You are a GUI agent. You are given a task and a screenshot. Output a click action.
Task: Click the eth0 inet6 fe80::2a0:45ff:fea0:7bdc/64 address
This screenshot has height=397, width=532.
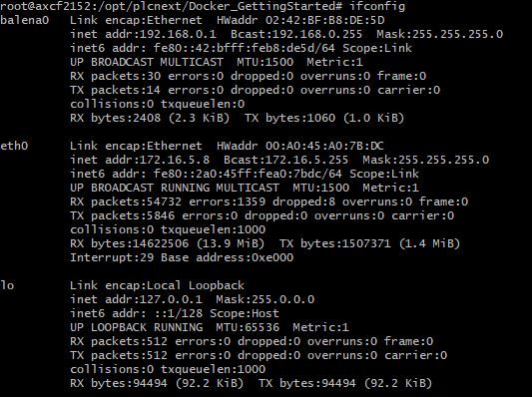click(x=248, y=174)
